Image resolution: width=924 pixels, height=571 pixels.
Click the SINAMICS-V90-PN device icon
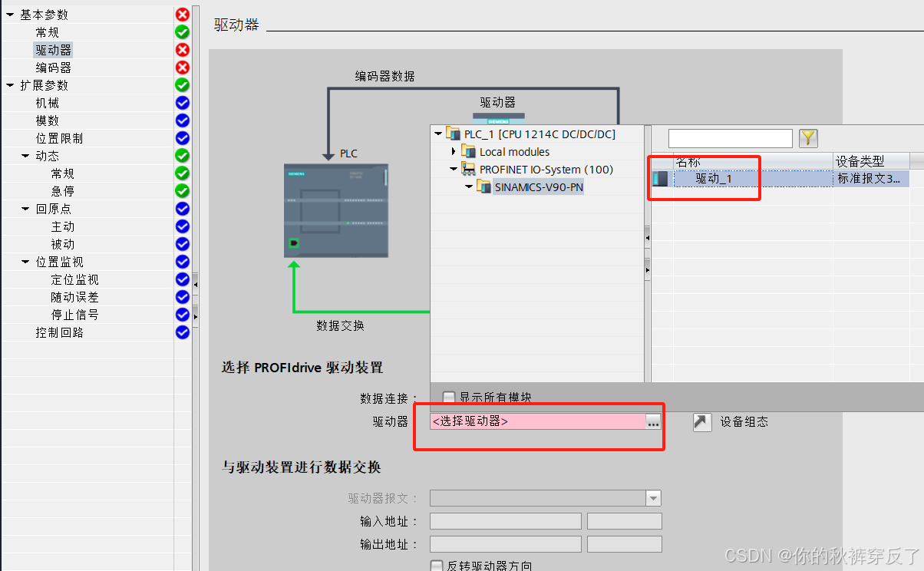[x=483, y=187]
